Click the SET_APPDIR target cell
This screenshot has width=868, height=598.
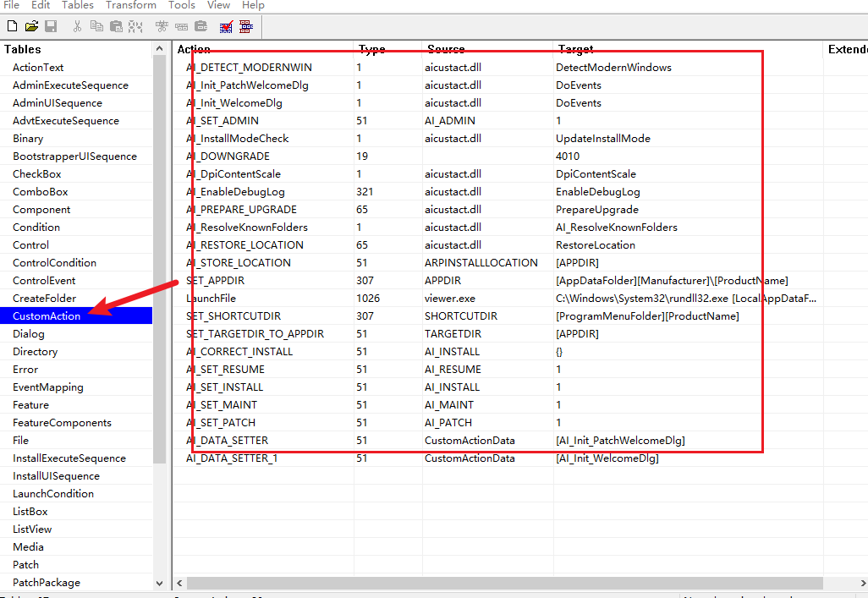coord(672,281)
